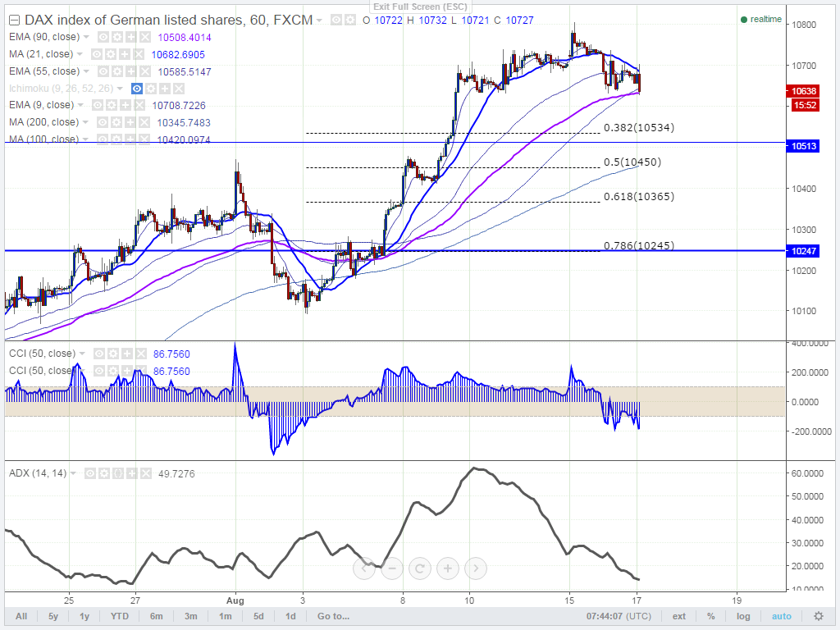This screenshot has width=840, height=630.
Task: Expand MA (200, close) dropdown arrow
Action: [85, 122]
